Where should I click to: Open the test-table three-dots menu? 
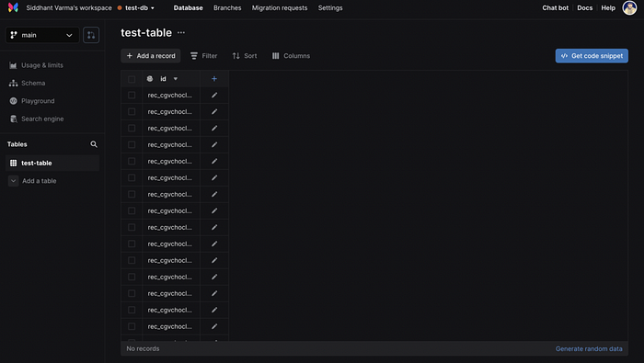click(x=181, y=32)
